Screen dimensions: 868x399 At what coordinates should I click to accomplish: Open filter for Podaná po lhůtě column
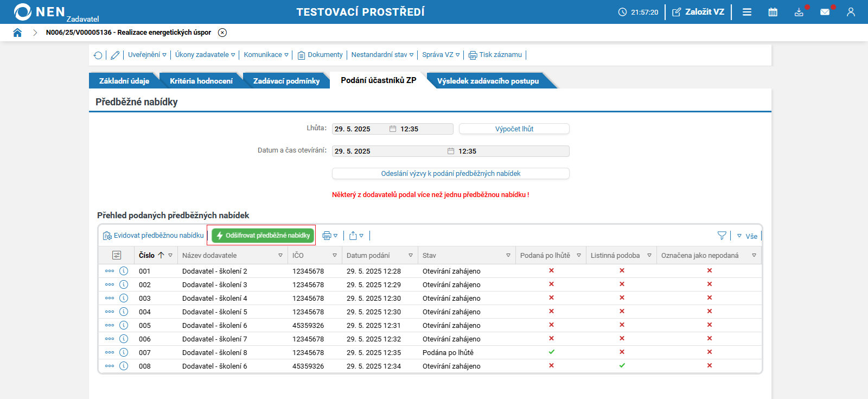pos(579,255)
